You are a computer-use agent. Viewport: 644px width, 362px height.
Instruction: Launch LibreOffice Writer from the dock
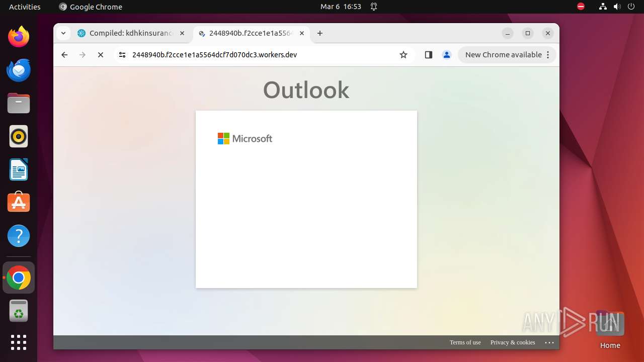click(19, 169)
